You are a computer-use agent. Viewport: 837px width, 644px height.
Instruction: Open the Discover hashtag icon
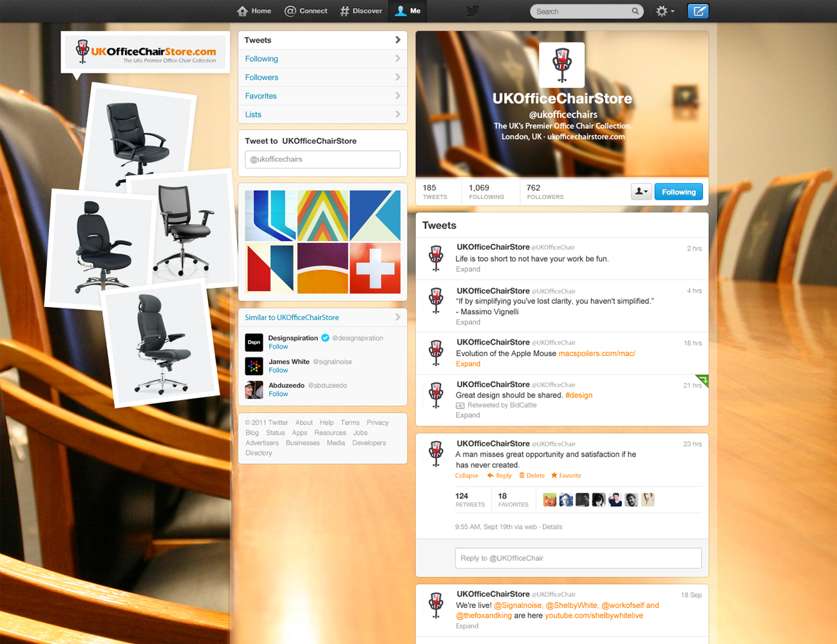(x=344, y=11)
